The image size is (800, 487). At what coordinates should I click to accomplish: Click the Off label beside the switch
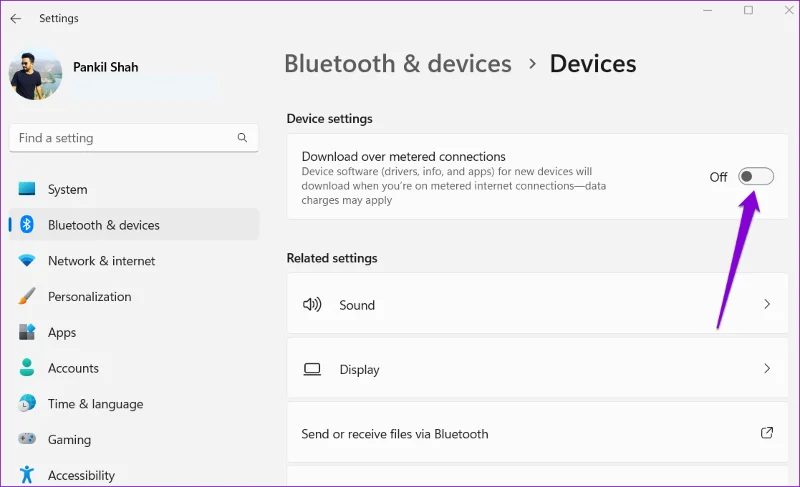tap(718, 177)
